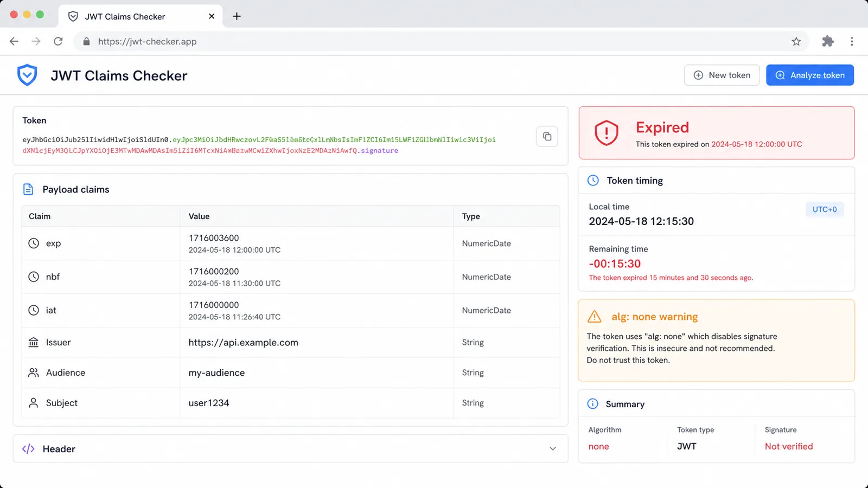Click the Header code brackets icon
Viewport: 868px width, 488px height.
pyautogui.click(x=28, y=449)
